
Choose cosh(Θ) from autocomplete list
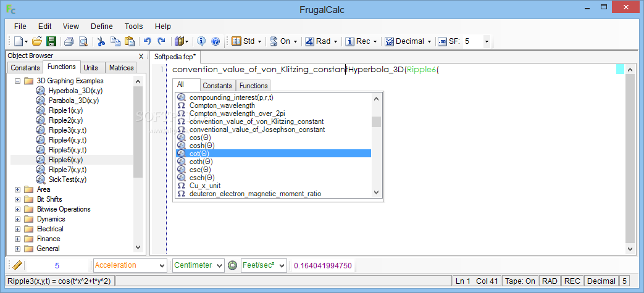(202, 146)
